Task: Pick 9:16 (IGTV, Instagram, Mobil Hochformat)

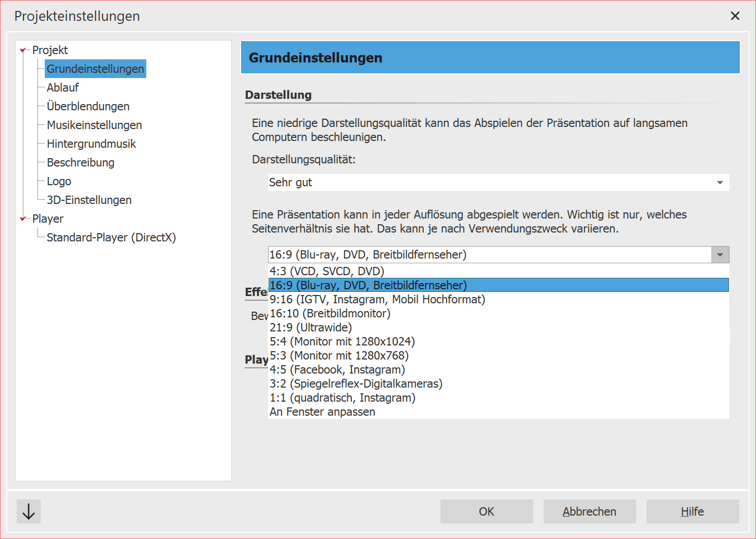Action: tap(498, 299)
